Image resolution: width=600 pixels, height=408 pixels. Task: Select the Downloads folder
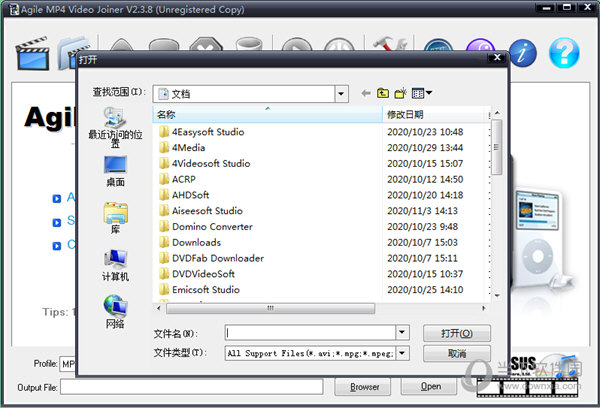pyautogui.click(x=190, y=242)
